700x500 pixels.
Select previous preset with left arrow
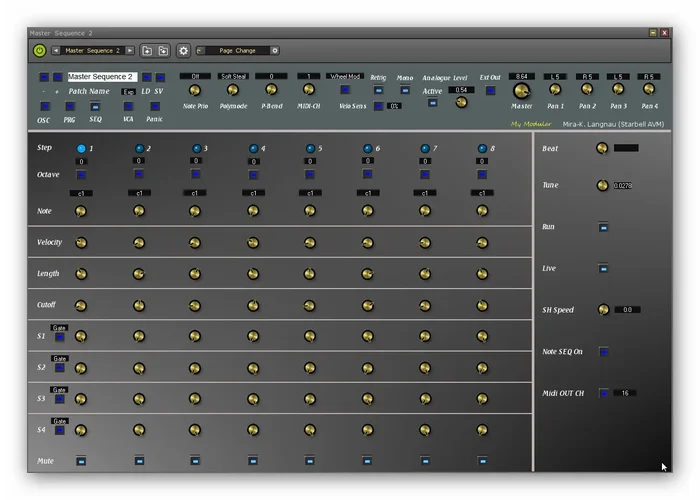pos(55,50)
